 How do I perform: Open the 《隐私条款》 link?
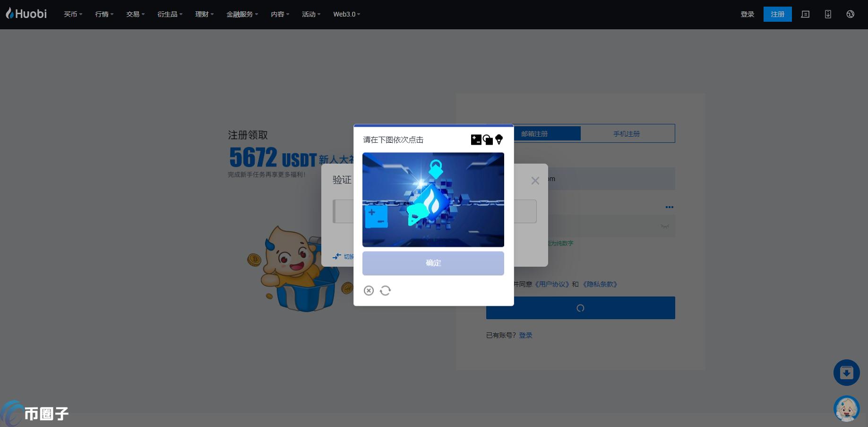600,284
